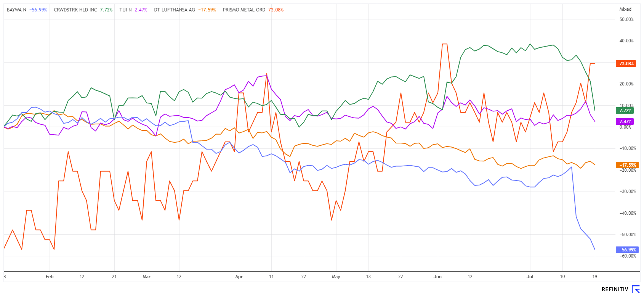Click the Jul label on the time axis
Image resolution: width=644 pixels, height=293 pixels.
click(530, 277)
